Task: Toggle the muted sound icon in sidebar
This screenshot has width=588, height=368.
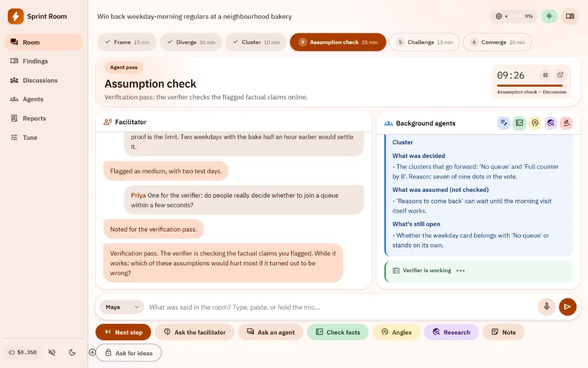Action: point(52,352)
